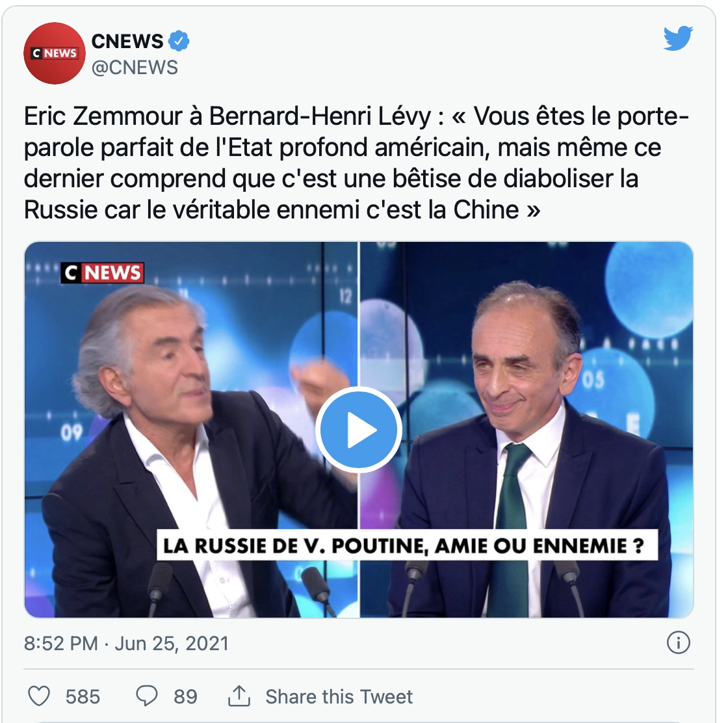Click the word Chine in tweet text

point(486,209)
